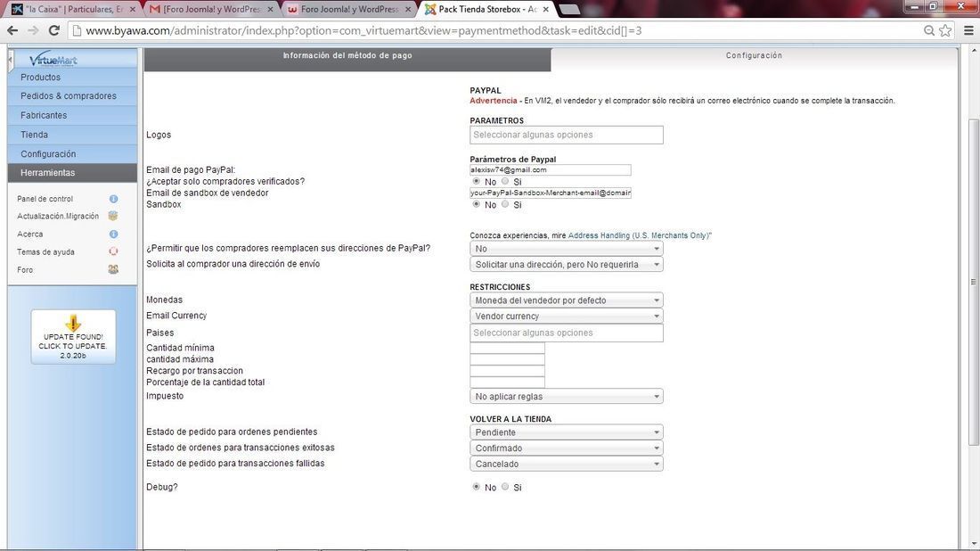Click lifebuoy icon beside Temas de ayuda
Viewport: 980px width, 551px height.
coord(113,251)
